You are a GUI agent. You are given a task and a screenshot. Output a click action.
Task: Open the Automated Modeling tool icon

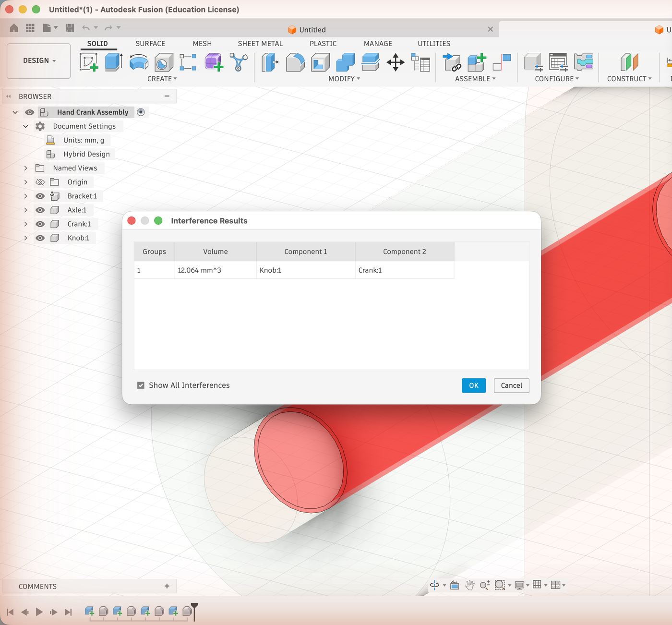239,62
